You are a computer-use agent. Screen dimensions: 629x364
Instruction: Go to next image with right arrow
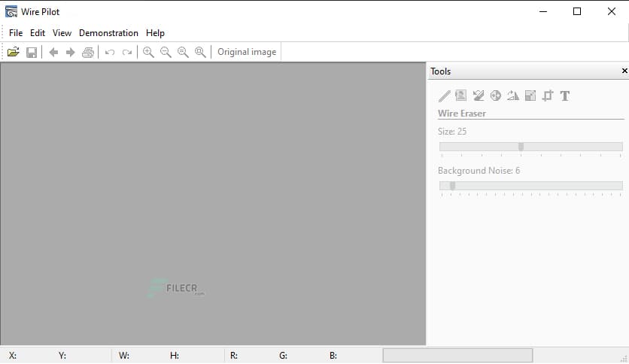coord(70,52)
